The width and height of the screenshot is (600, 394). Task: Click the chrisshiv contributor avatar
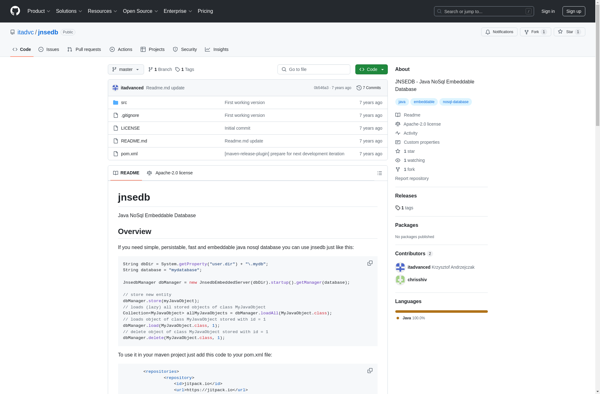click(x=400, y=280)
